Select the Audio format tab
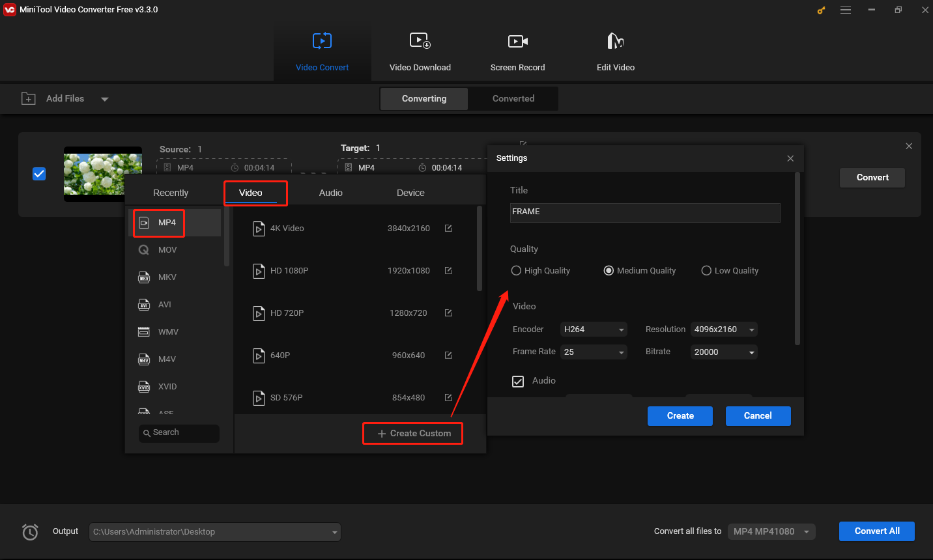Screen dimensions: 933x560 point(331,193)
